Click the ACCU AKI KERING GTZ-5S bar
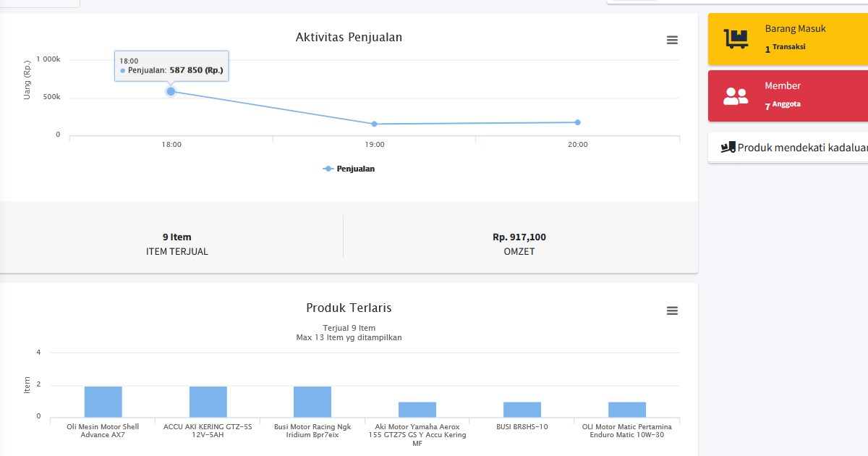This screenshot has height=456, width=868. coord(208,402)
